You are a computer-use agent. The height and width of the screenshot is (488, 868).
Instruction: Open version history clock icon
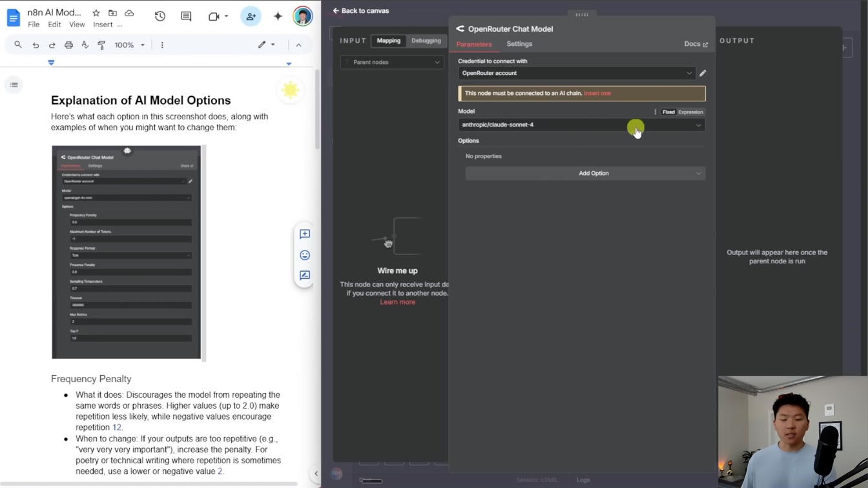click(x=160, y=16)
